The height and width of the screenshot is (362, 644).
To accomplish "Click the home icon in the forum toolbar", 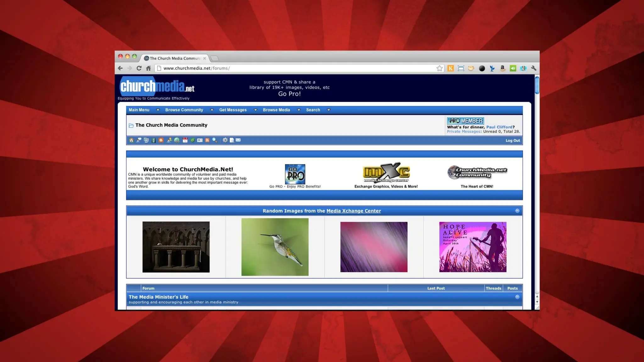I will coord(131,140).
